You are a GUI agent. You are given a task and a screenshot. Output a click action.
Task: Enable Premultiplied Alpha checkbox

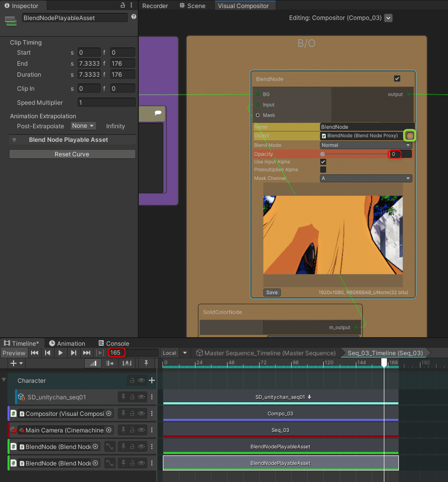pos(323,170)
